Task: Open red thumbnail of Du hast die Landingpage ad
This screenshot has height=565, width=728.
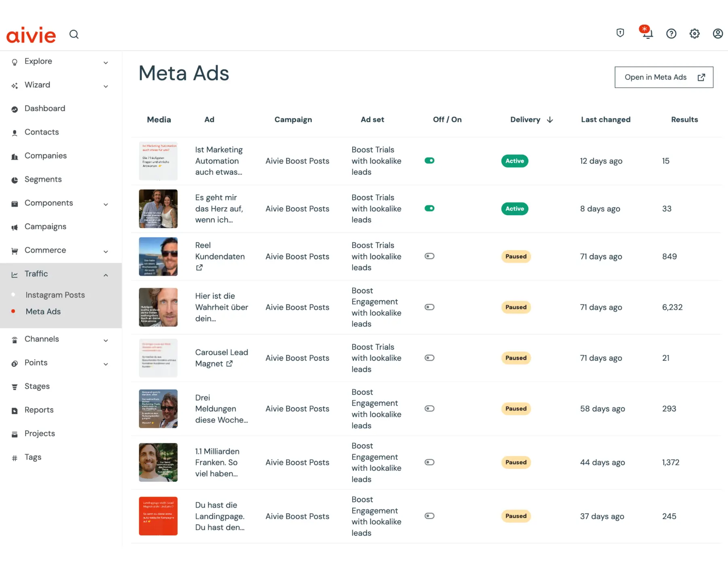Action: point(158,516)
